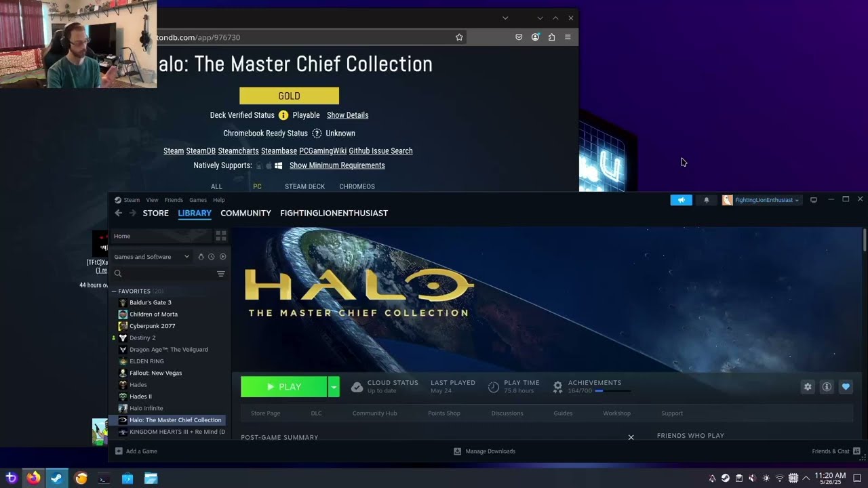Open the Friends menu in Steam
This screenshot has width=868, height=488.
(x=174, y=200)
